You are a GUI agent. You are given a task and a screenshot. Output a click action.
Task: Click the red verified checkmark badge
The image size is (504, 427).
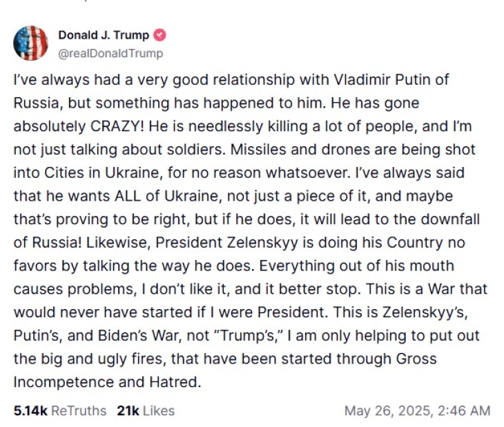159,35
